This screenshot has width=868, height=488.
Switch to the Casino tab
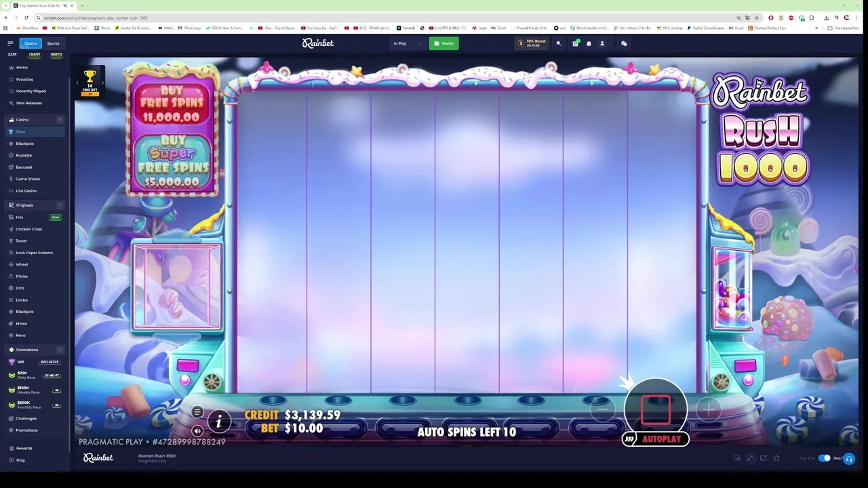point(31,43)
